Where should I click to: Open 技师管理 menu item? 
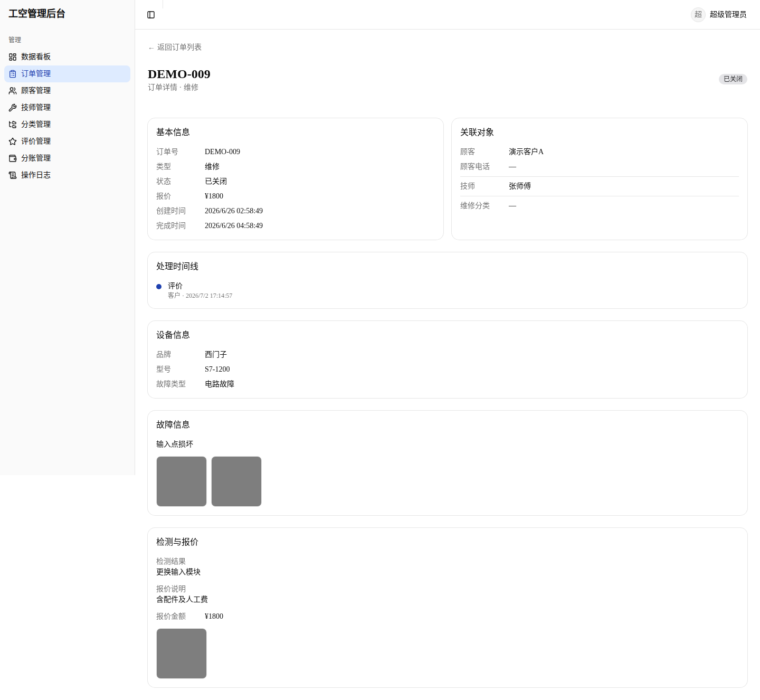(x=67, y=108)
